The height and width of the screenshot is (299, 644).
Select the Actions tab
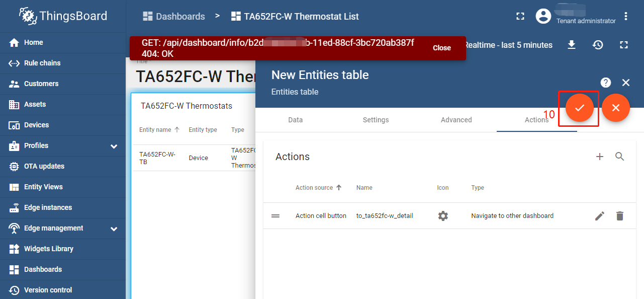coord(537,120)
